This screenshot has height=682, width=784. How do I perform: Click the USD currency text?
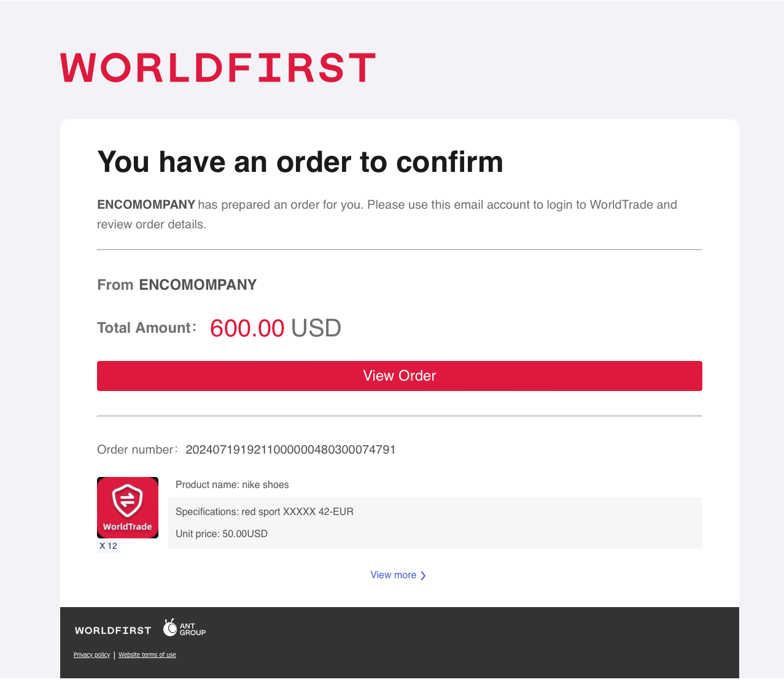[316, 328]
